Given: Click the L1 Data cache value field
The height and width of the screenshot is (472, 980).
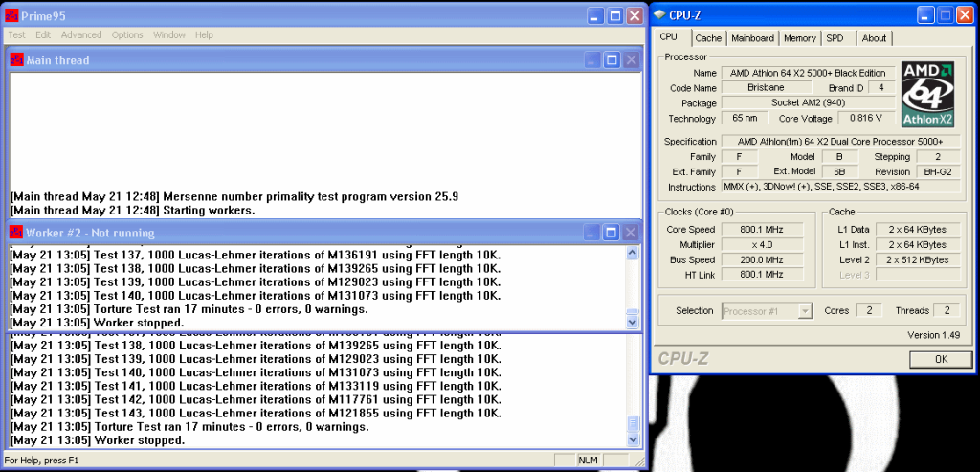Looking at the screenshot, I should point(918,230).
